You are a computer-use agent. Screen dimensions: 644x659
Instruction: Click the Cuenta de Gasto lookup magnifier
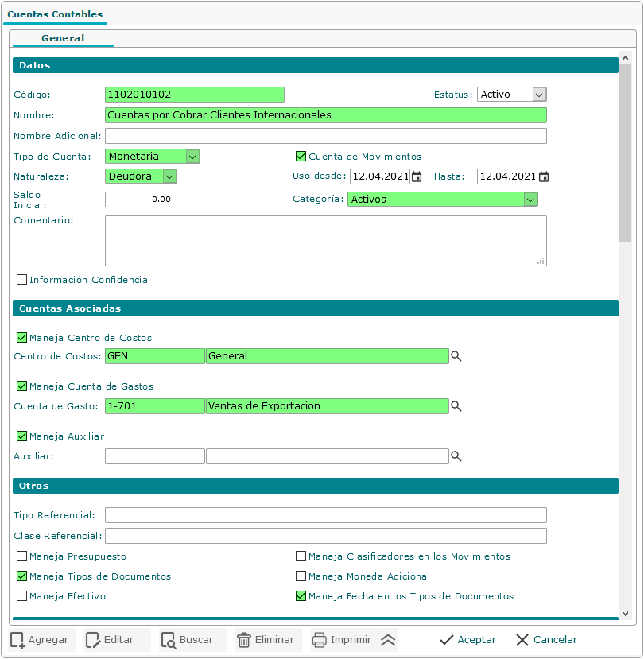[456, 406]
